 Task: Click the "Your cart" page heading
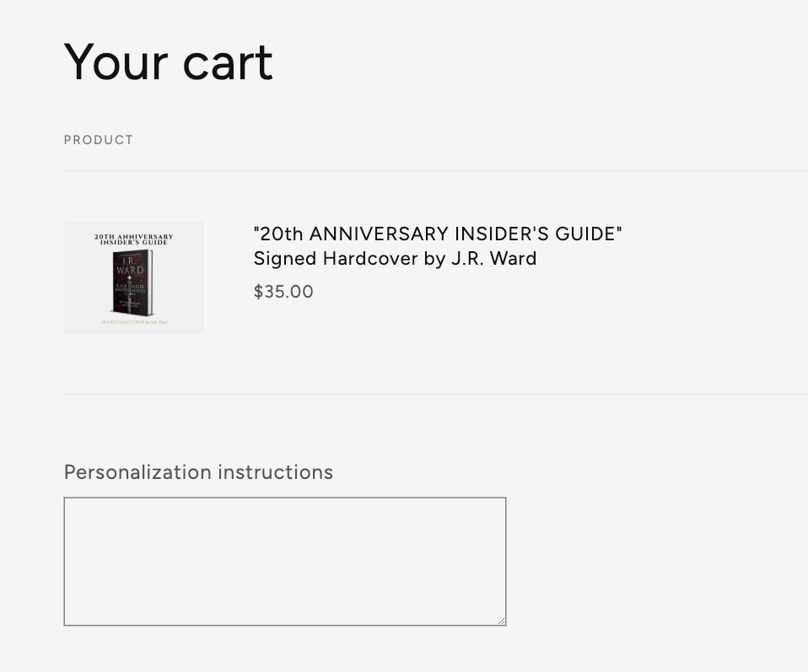(169, 62)
